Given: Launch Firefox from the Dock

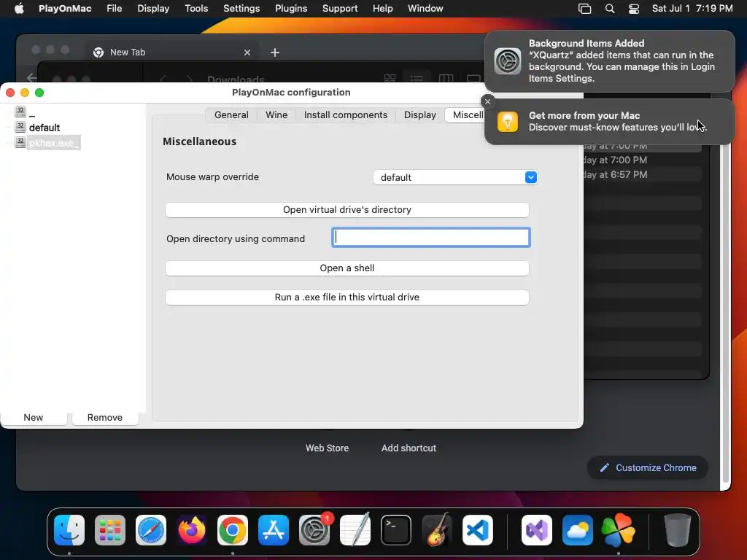Looking at the screenshot, I should tap(192, 530).
